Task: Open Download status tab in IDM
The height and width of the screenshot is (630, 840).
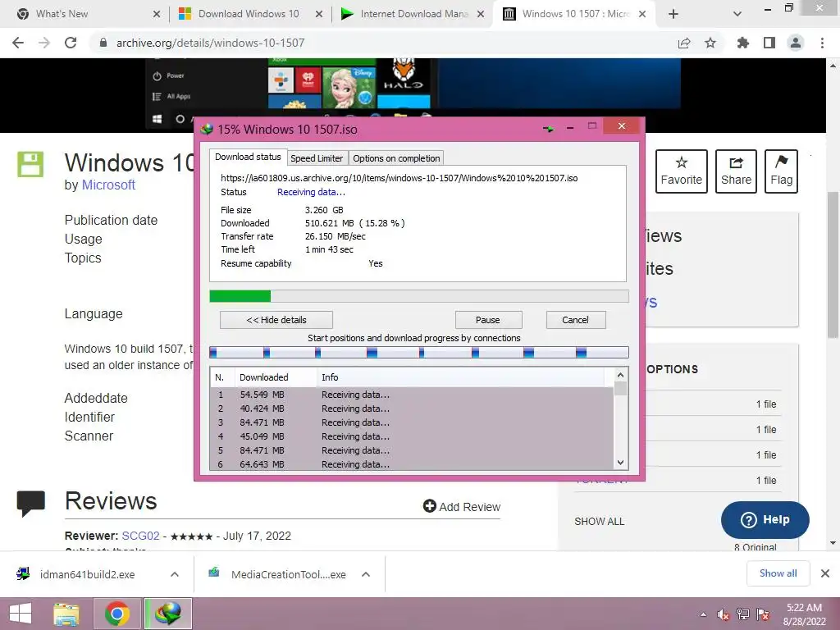Action: pos(248,157)
